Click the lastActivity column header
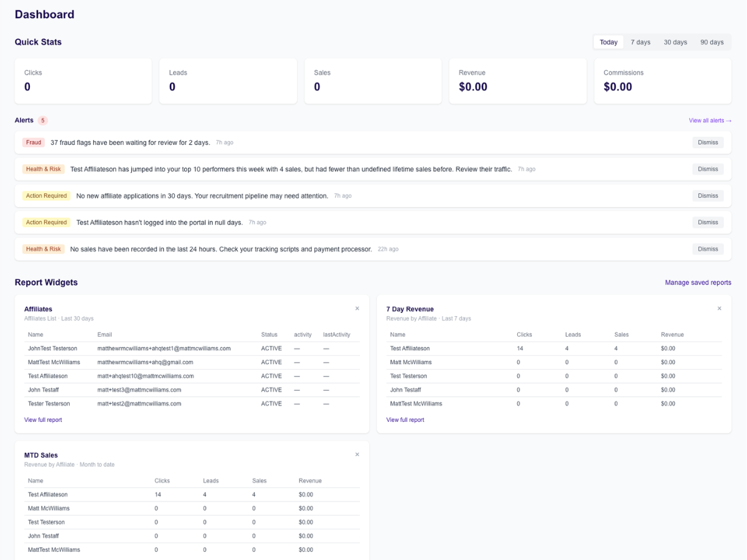The width and height of the screenshot is (747, 560). (337, 335)
